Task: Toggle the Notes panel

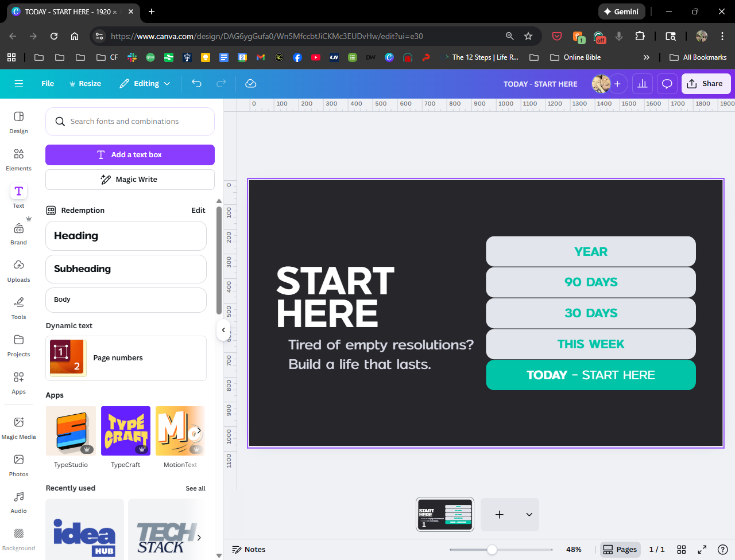Action: coord(249,549)
